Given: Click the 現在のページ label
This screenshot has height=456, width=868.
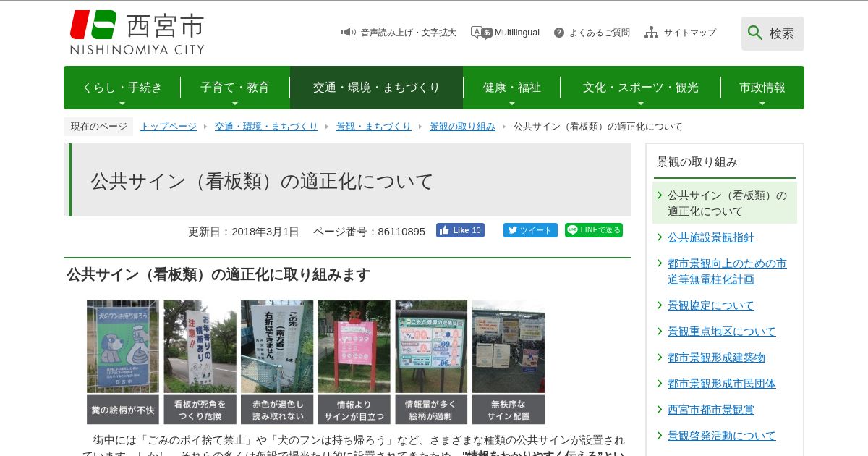Looking at the screenshot, I should click(98, 127).
